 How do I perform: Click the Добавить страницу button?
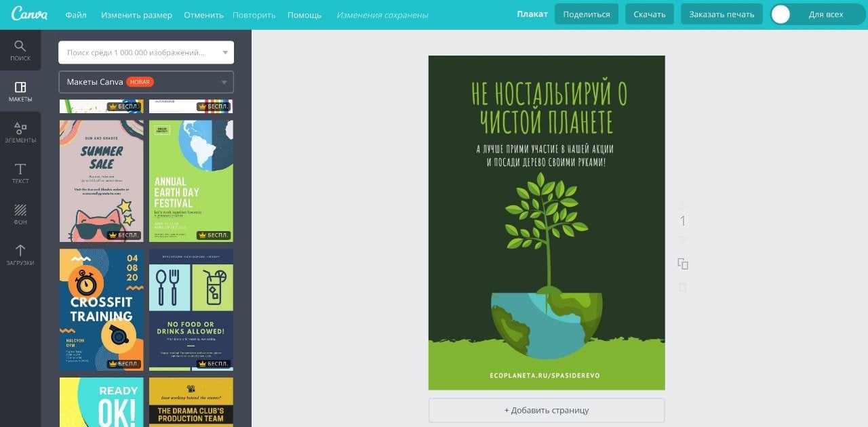pos(547,410)
